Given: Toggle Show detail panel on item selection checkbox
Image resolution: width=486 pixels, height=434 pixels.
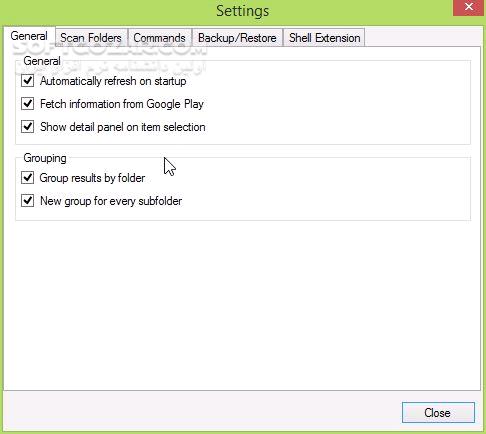Looking at the screenshot, I should tap(27, 127).
